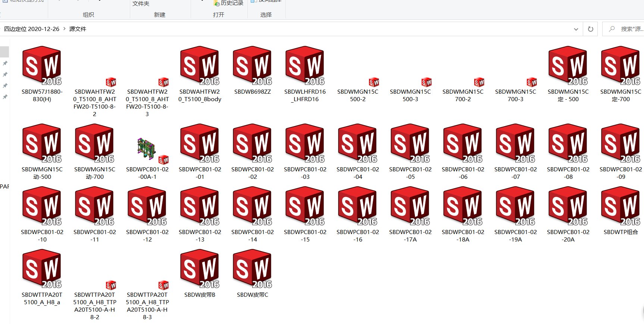Select SBDWMGN15C动-500 file icon

pos(42,143)
